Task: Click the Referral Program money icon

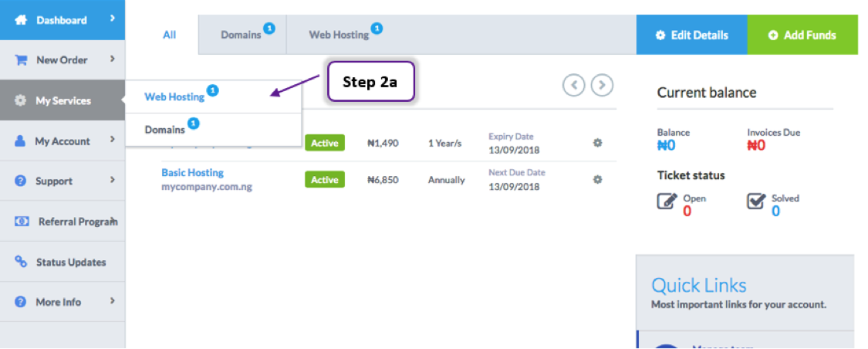Action: click(x=22, y=222)
